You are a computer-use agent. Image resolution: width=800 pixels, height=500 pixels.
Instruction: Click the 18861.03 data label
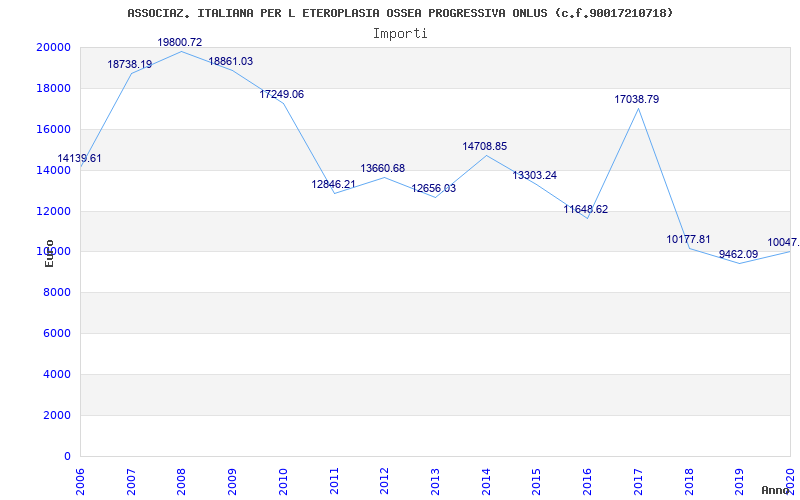pos(231,61)
